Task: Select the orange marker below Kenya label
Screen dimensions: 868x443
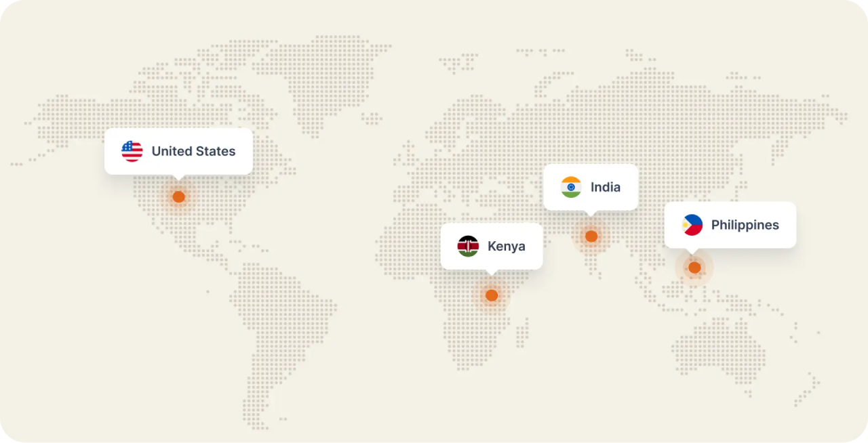Action: (x=492, y=295)
